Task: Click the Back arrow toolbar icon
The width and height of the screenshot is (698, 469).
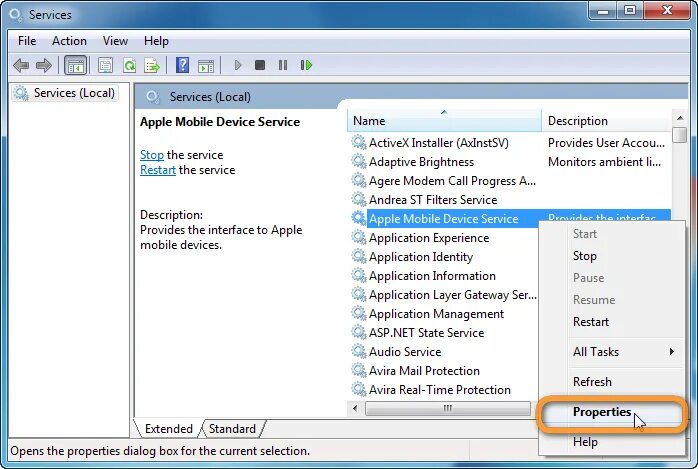Action: [21, 65]
